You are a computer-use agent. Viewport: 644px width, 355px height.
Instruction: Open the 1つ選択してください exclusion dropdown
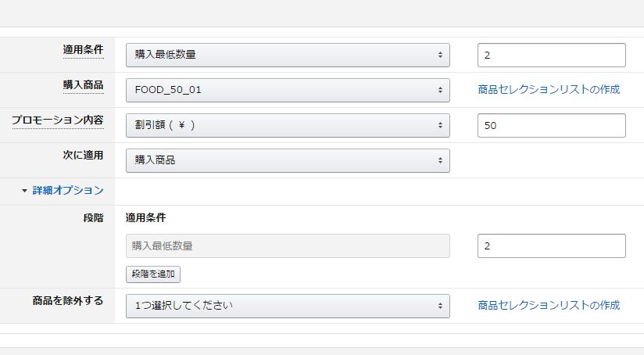pyautogui.click(x=288, y=306)
